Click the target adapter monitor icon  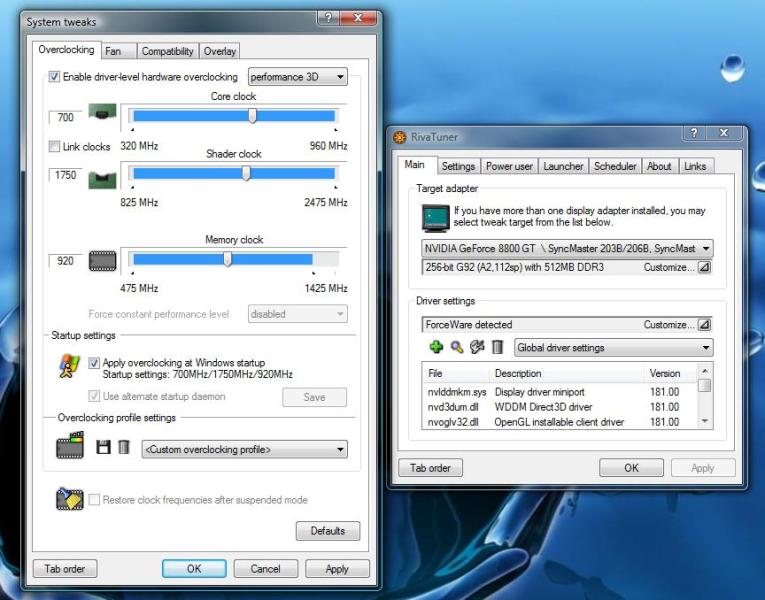click(435, 218)
